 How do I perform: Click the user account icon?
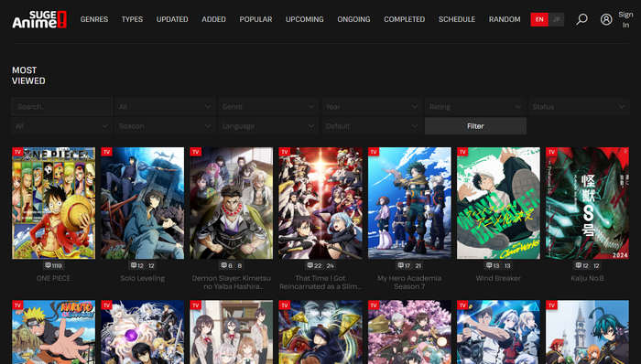coord(606,19)
